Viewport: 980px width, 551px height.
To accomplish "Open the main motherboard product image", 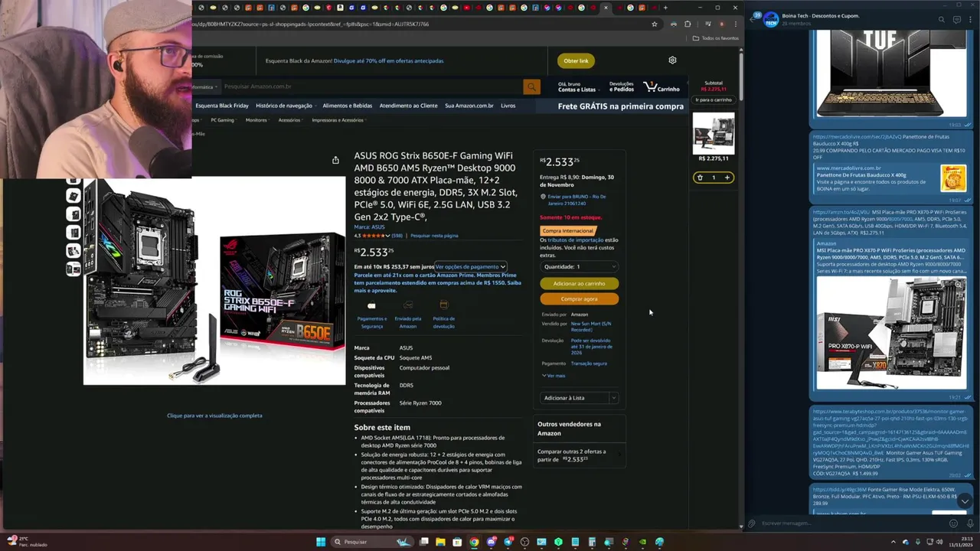I will click(x=214, y=281).
